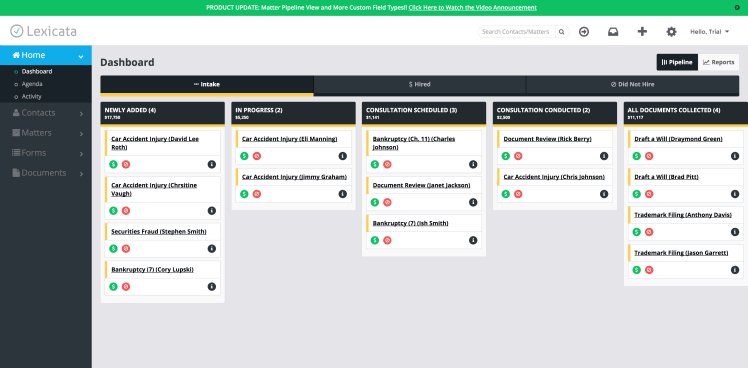Image resolution: width=748 pixels, height=368 pixels.
Task: Mark Janet Jackson matter as not hired
Action: coord(387,202)
